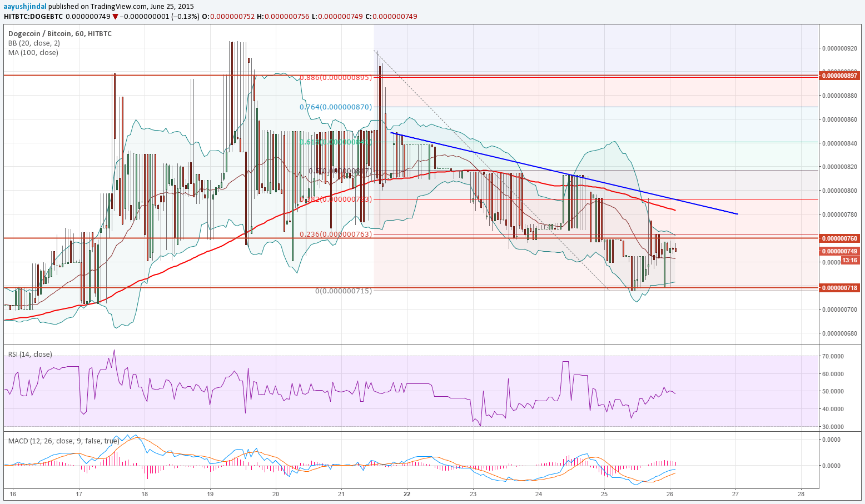
Task: Click the 30.0000 RSI axis value
Action: click(834, 427)
